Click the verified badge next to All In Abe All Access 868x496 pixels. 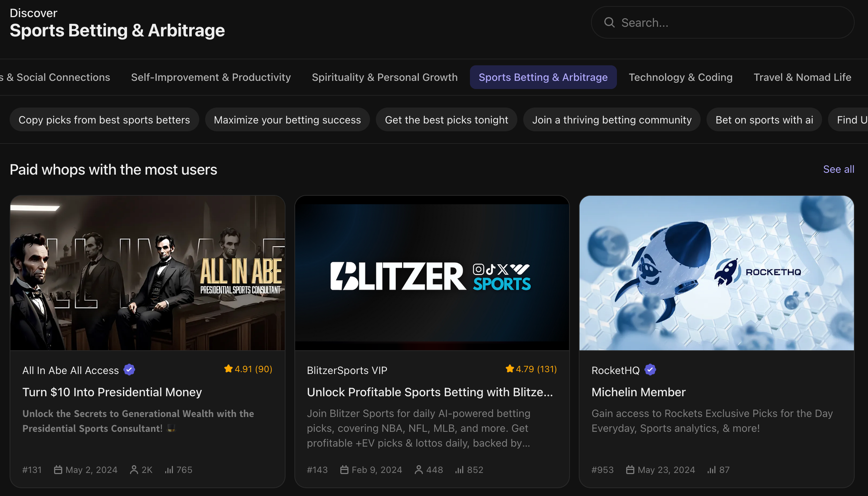pyautogui.click(x=129, y=370)
